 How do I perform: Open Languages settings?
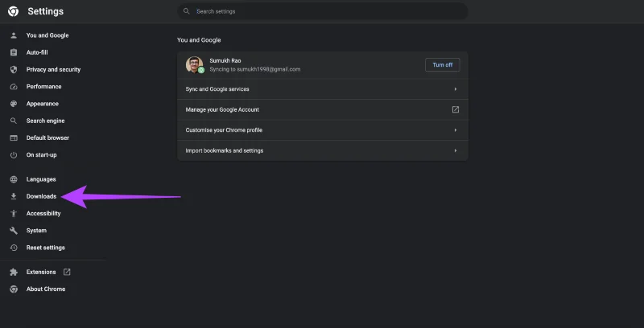[41, 179]
